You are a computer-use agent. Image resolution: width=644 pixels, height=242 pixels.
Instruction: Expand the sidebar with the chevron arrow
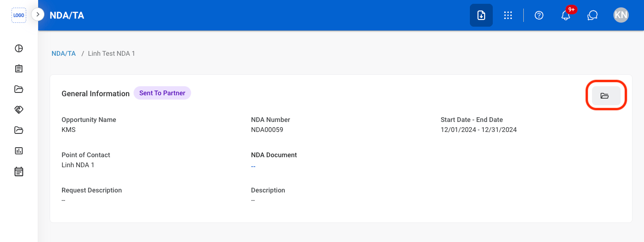pyautogui.click(x=38, y=15)
